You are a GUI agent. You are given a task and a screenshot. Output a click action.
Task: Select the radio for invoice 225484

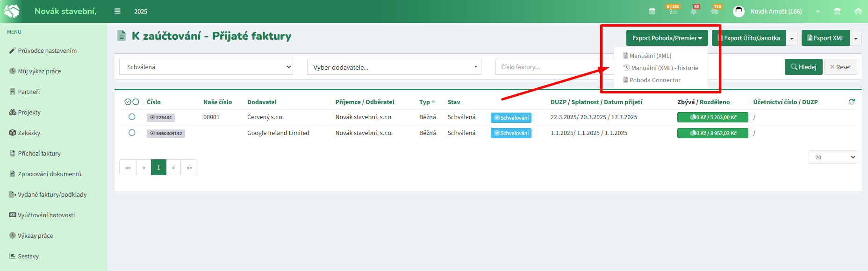coord(132,117)
